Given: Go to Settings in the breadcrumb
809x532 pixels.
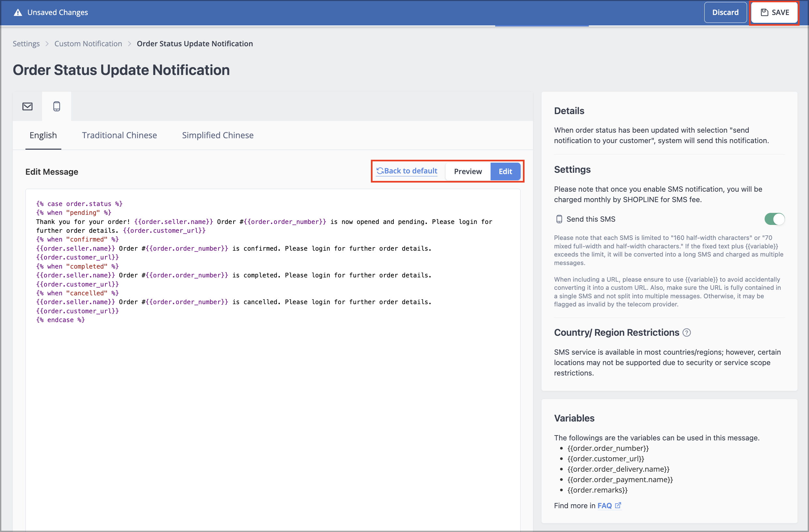Looking at the screenshot, I should point(26,43).
